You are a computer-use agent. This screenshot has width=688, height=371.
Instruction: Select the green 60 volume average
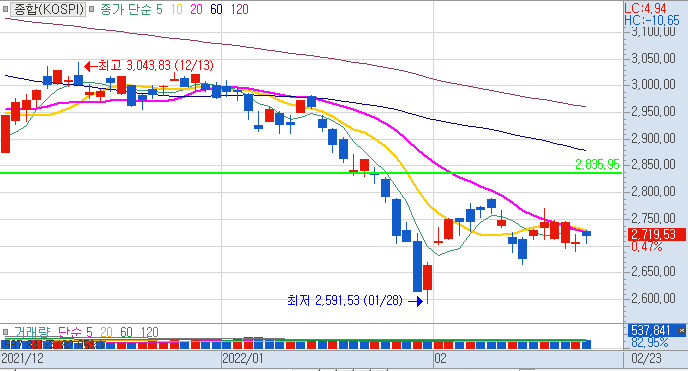(126, 332)
